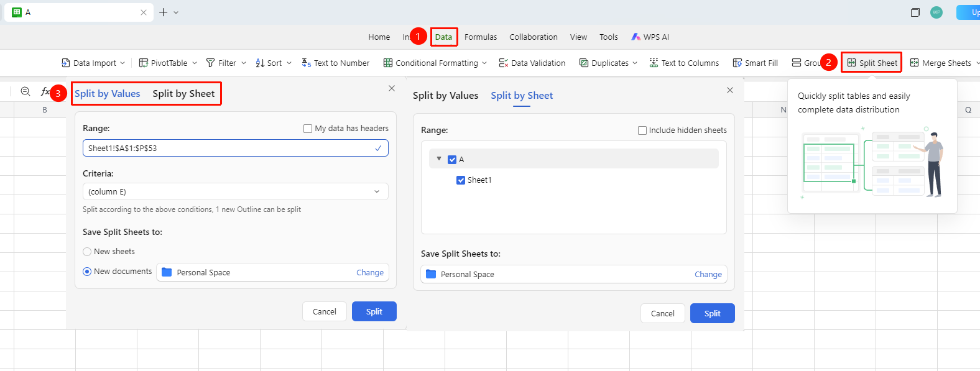980x371 pixels.
Task: Click Change beside the New documents option
Action: click(370, 272)
